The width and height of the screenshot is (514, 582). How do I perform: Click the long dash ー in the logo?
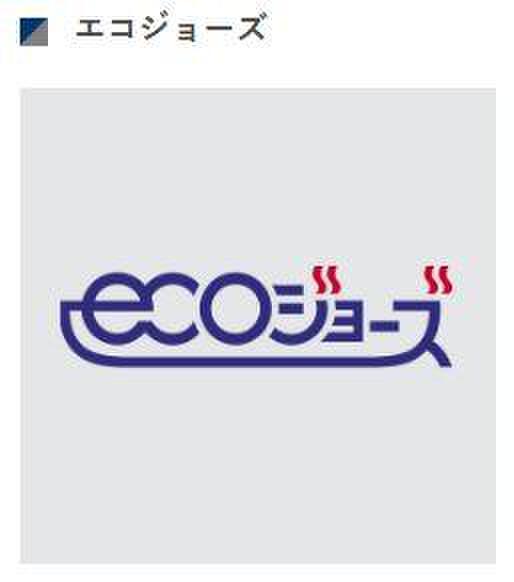pos(385,327)
